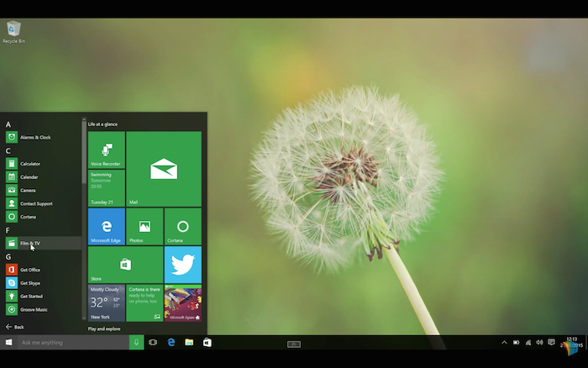Open Task View from the taskbar
Screen dimensions: 588x368
153,343
